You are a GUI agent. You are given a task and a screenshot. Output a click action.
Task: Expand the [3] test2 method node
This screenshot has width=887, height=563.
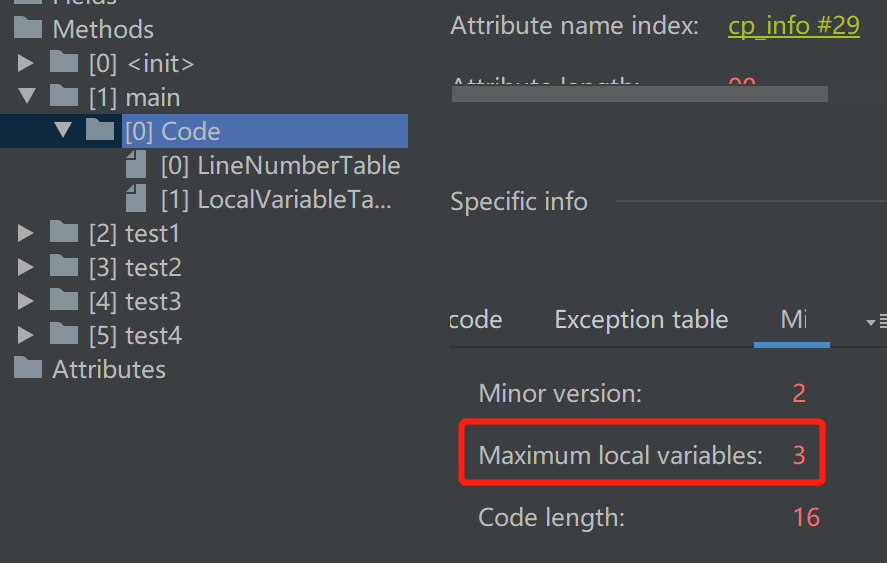pyautogui.click(x=25, y=267)
